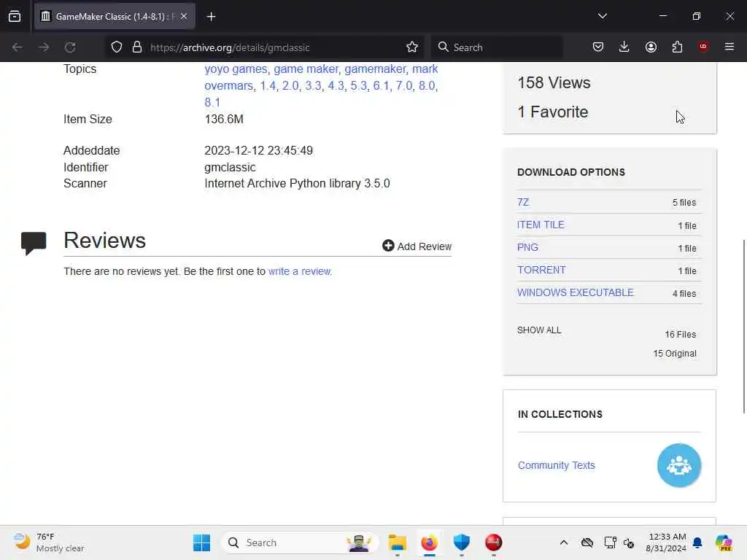The height and width of the screenshot is (560, 747).
Task: Open the 'yoyo games' topic link
Action: click(x=236, y=69)
